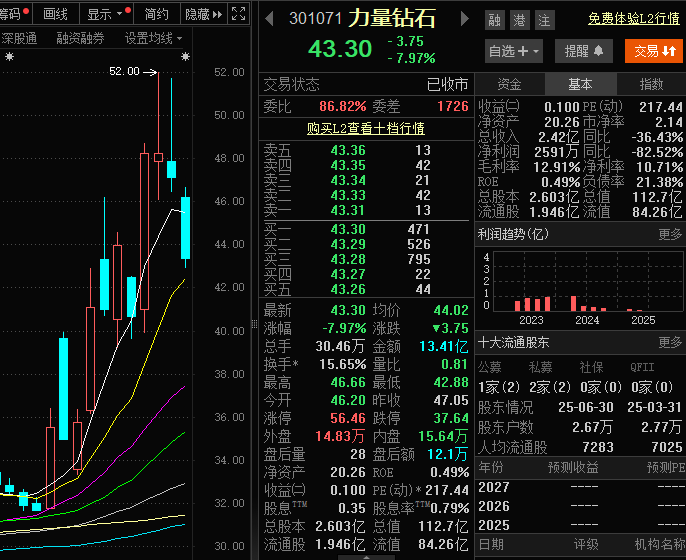Click the stock name 力量钻石
The height and width of the screenshot is (560, 686).
coord(392,18)
